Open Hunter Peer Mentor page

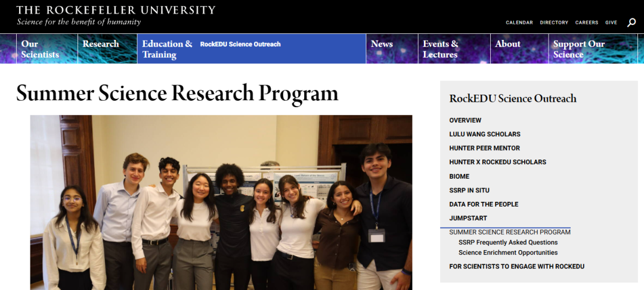point(485,148)
